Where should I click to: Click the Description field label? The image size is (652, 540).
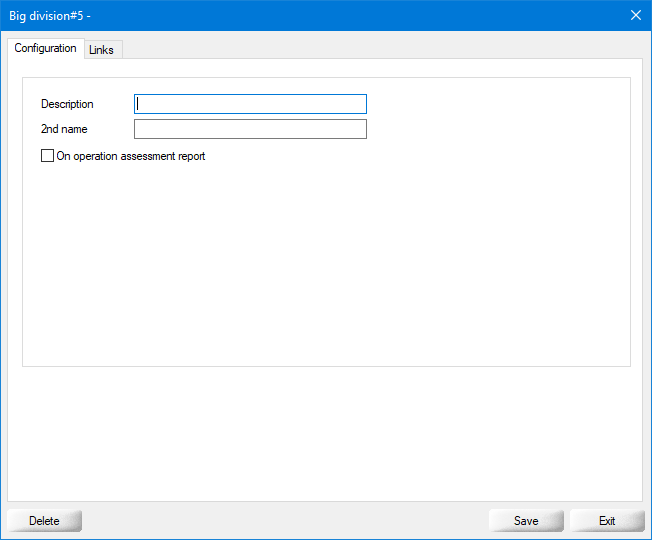(x=67, y=104)
